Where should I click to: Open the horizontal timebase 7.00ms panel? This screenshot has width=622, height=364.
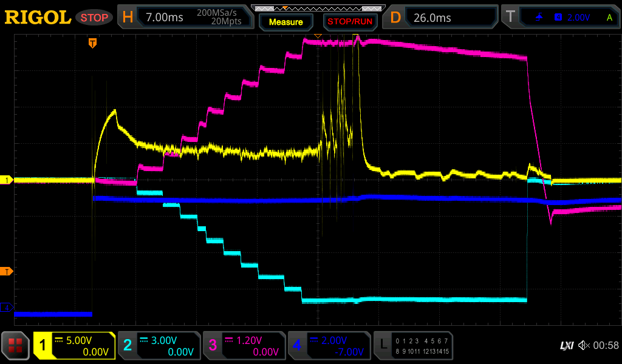(x=185, y=18)
